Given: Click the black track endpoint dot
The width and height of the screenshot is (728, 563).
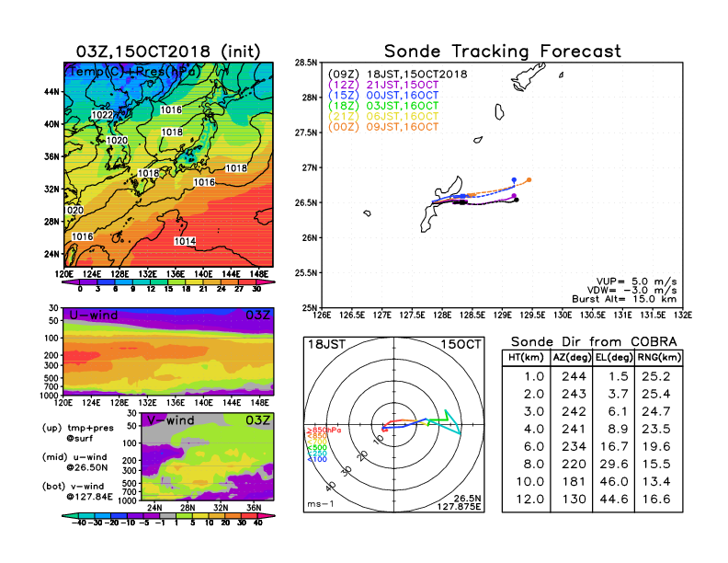Looking at the screenshot, I should (517, 201).
